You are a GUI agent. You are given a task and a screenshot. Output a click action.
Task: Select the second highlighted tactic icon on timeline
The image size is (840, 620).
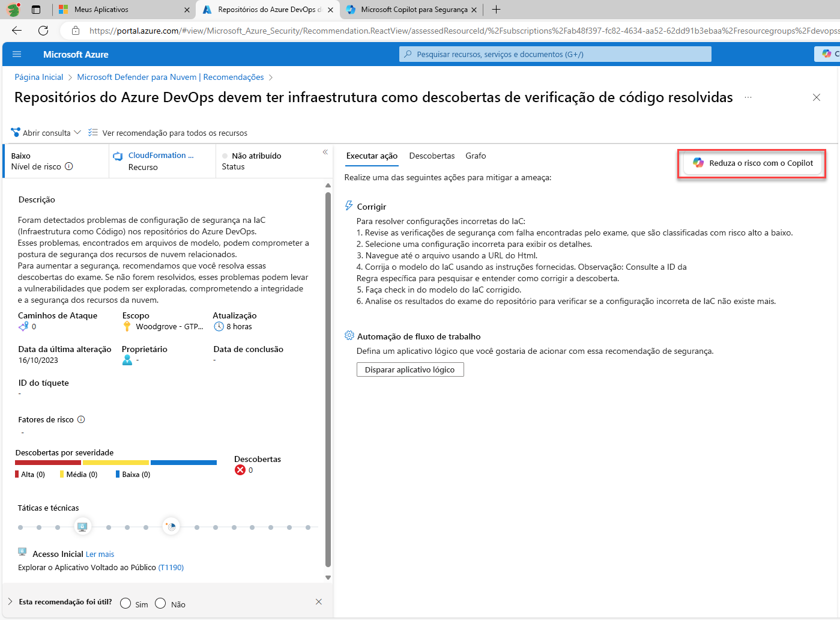point(171,527)
